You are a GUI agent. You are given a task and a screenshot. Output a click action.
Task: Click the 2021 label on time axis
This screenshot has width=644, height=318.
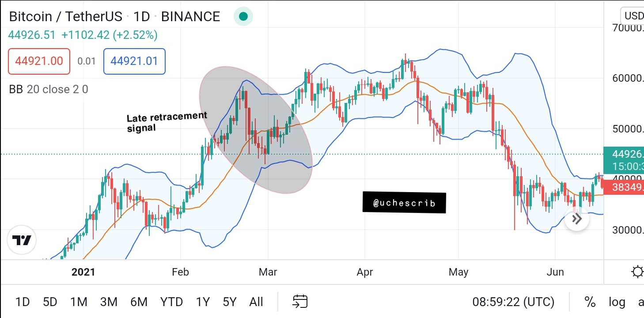83,272
